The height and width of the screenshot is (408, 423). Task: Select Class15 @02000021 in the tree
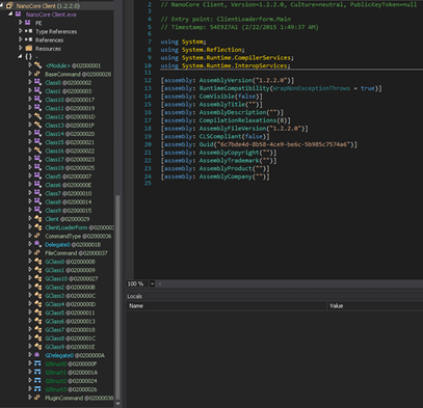(70, 142)
